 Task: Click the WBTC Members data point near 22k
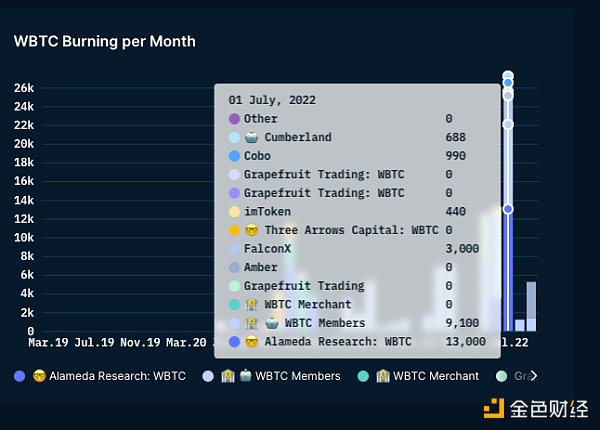(508, 124)
